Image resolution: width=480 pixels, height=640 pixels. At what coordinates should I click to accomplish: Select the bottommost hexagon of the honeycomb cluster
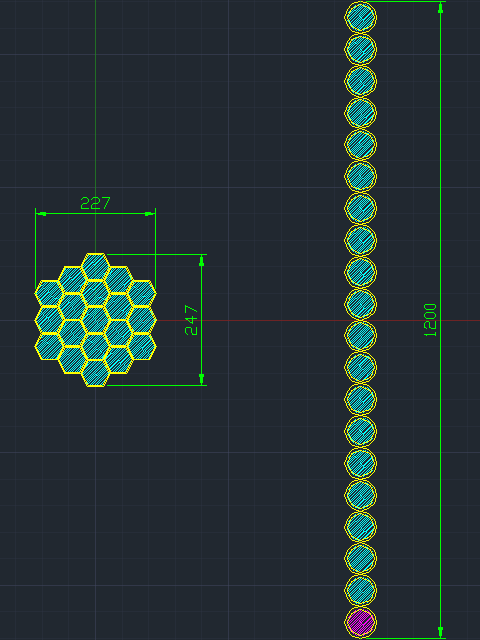coord(95,373)
